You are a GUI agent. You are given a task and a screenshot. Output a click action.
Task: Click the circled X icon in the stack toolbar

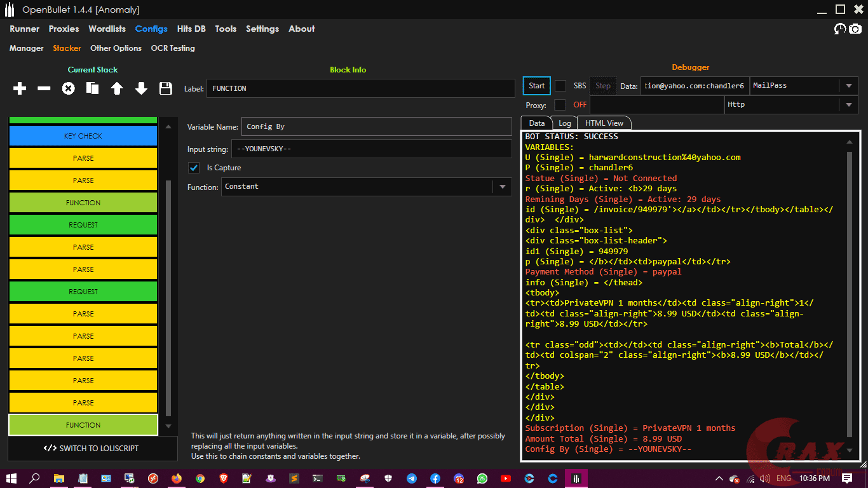68,89
